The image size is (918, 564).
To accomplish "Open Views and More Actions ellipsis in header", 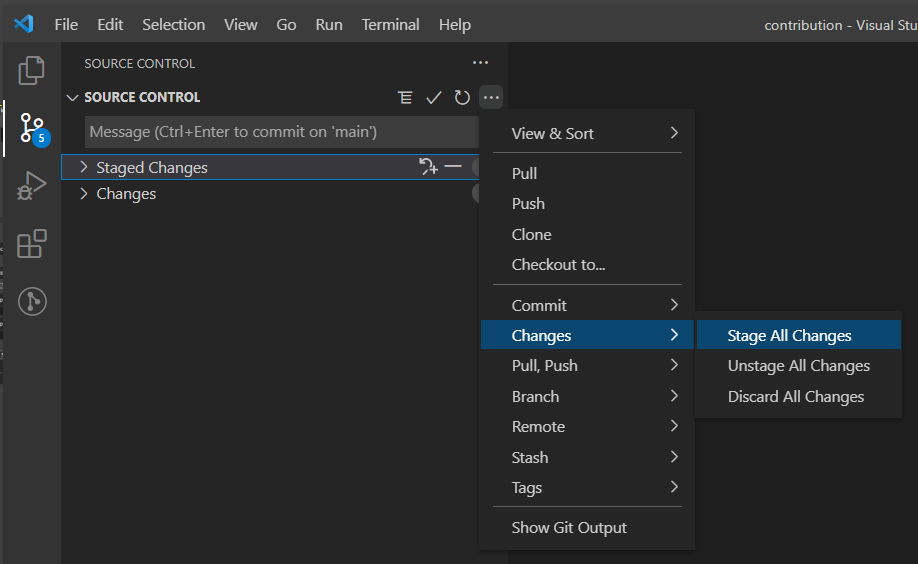I will (x=480, y=63).
